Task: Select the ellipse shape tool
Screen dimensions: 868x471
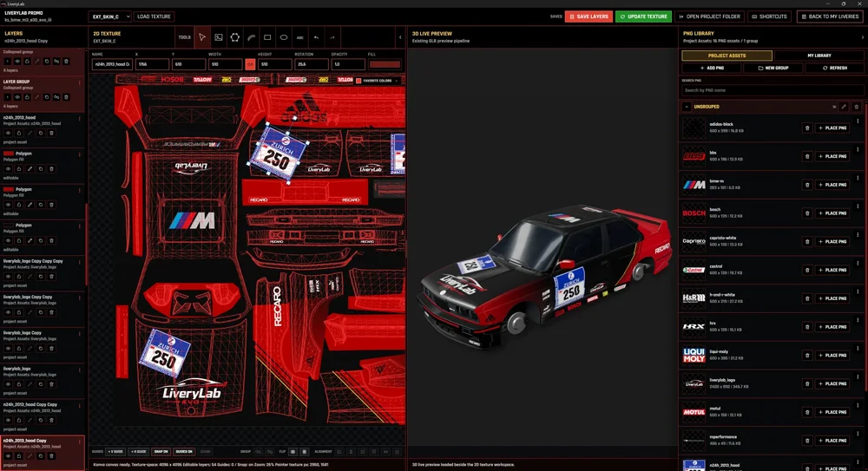Action: point(284,37)
